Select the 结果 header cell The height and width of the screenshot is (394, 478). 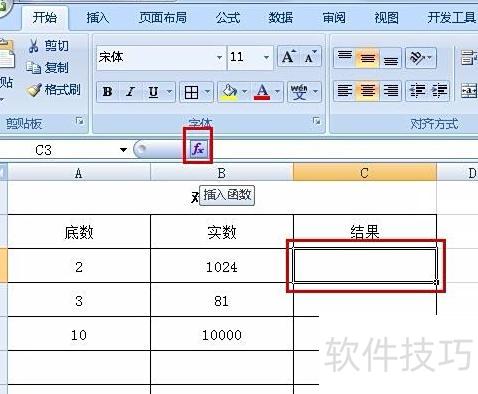point(365,231)
